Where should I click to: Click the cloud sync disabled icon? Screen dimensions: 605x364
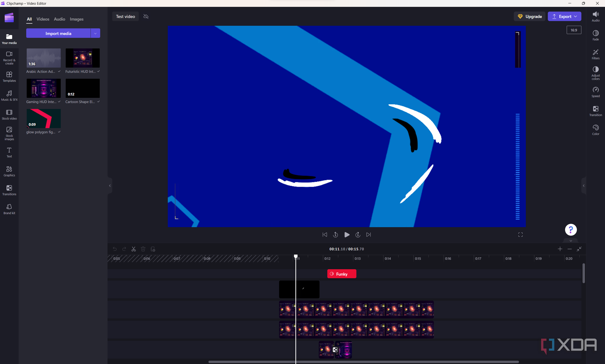pyautogui.click(x=146, y=17)
